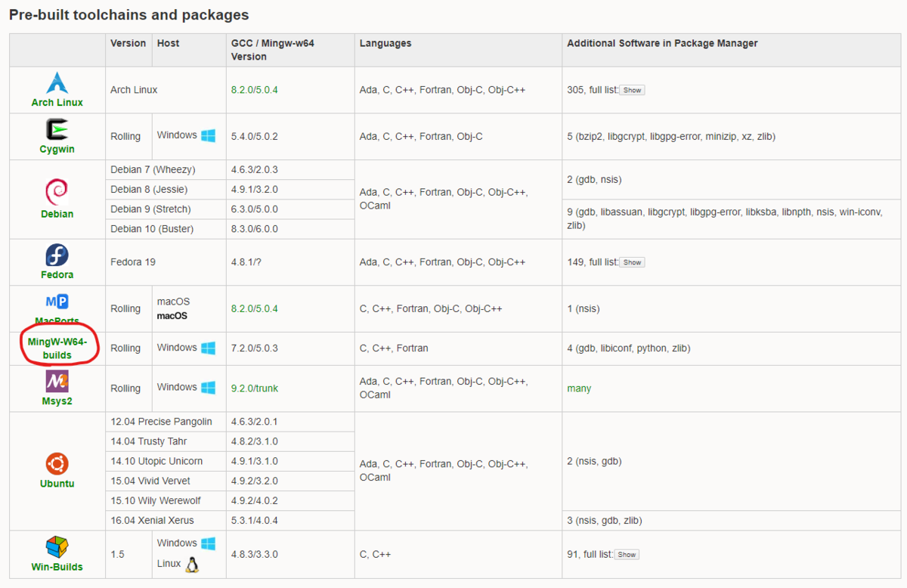Click the Win-Builds box logo
The height and width of the screenshot is (588, 907).
tap(57, 546)
